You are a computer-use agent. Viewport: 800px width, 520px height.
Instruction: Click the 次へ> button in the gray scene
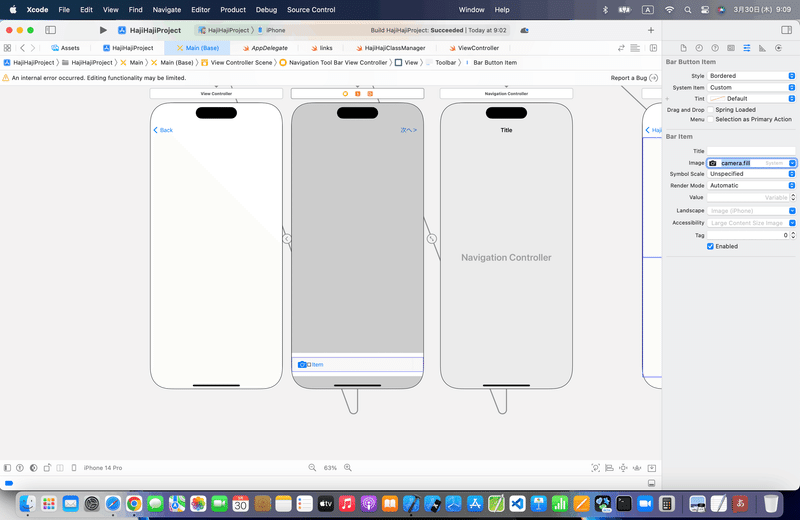(408, 130)
